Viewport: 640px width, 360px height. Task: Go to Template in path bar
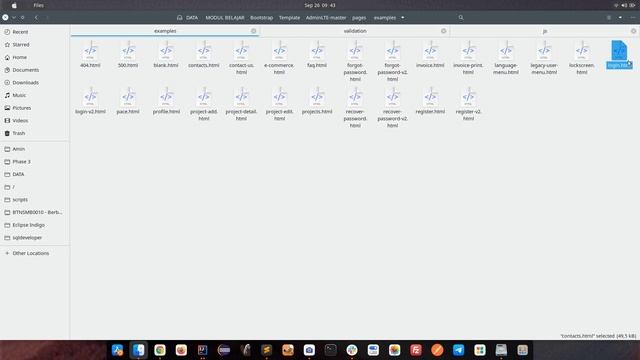click(289, 18)
